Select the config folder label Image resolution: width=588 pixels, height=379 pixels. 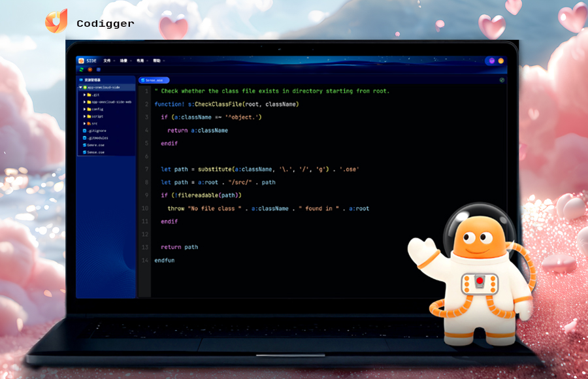pyautogui.click(x=97, y=109)
